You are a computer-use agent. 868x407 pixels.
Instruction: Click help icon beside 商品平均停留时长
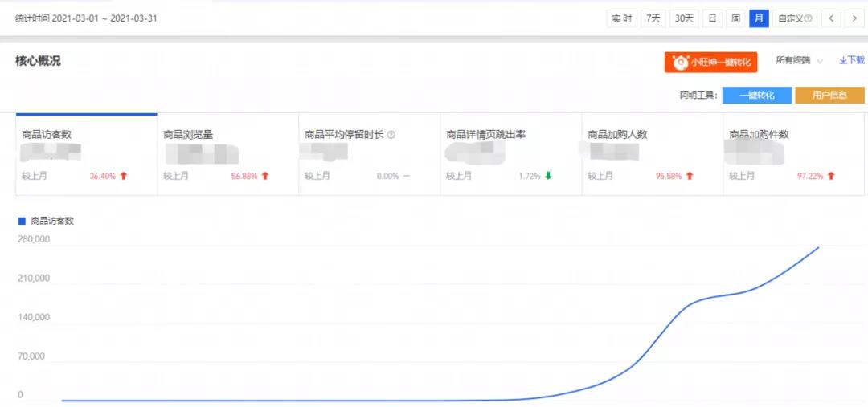click(x=391, y=135)
